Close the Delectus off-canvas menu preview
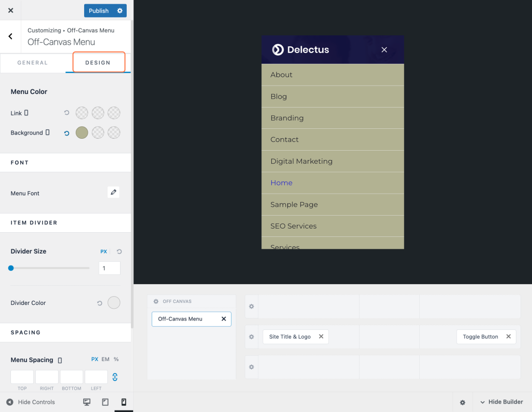Screen dimensions: 532x412 (x=384, y=50)
